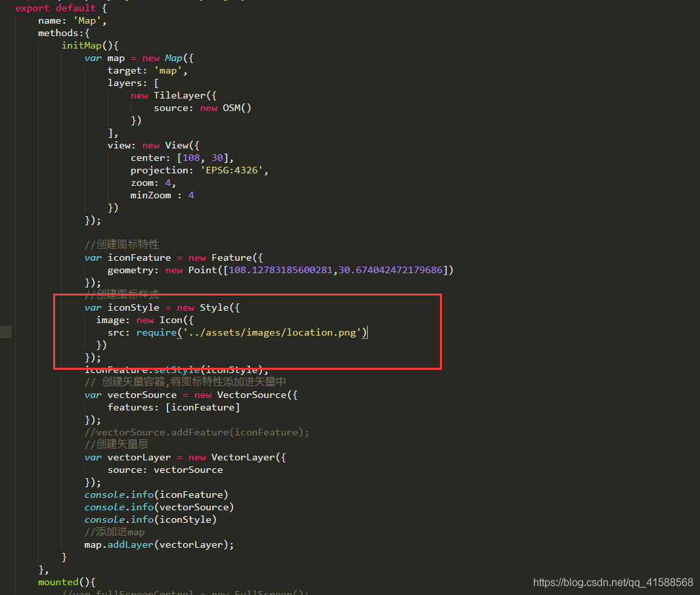700x595 pixels.
Task: Click the 'features: [iconFeature]' line
Action: pos(173,408)
